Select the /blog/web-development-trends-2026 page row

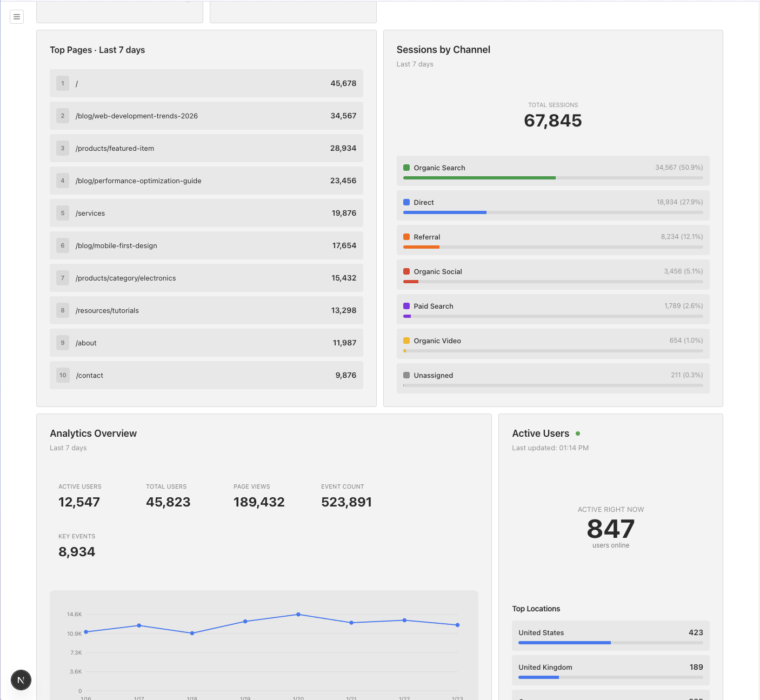click(206, 116)
